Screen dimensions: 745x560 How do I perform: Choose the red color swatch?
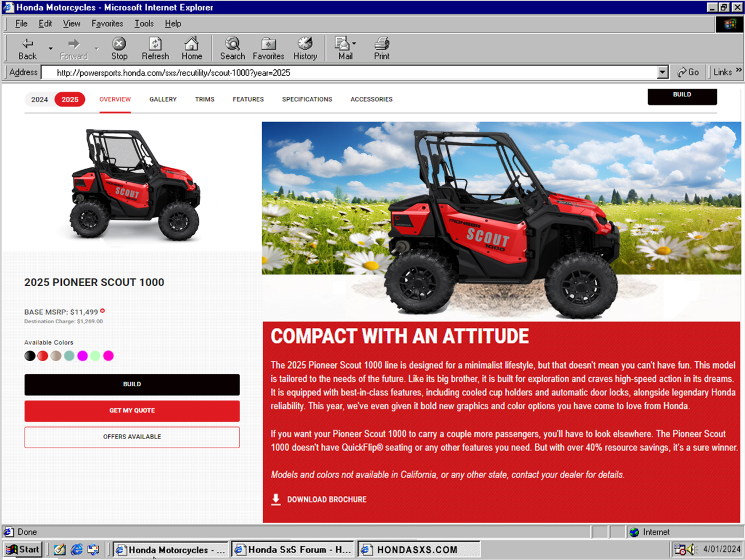tap(43, 356)
